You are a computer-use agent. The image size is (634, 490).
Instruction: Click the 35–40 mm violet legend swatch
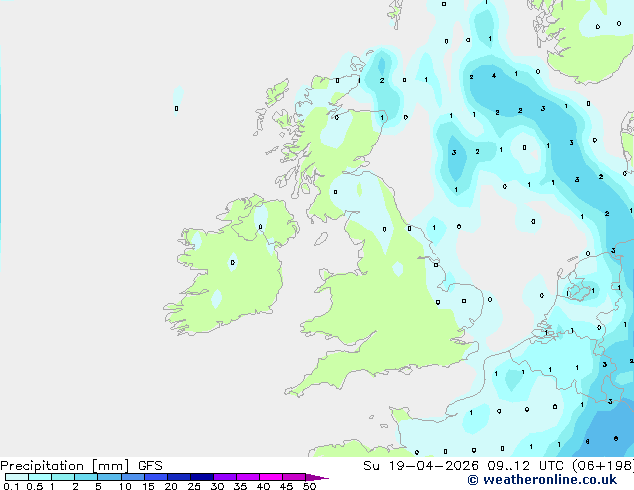pyautogui.click(x=248, y=477)
